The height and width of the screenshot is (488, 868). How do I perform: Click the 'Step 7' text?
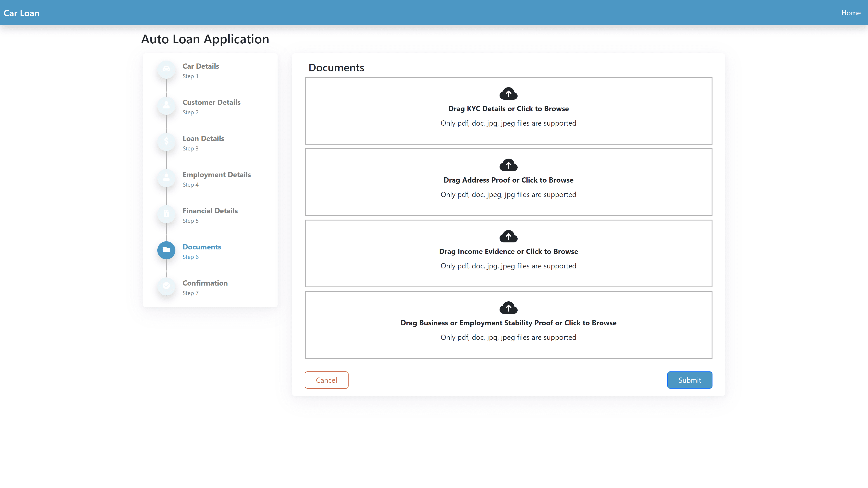(x=190, y=293)
